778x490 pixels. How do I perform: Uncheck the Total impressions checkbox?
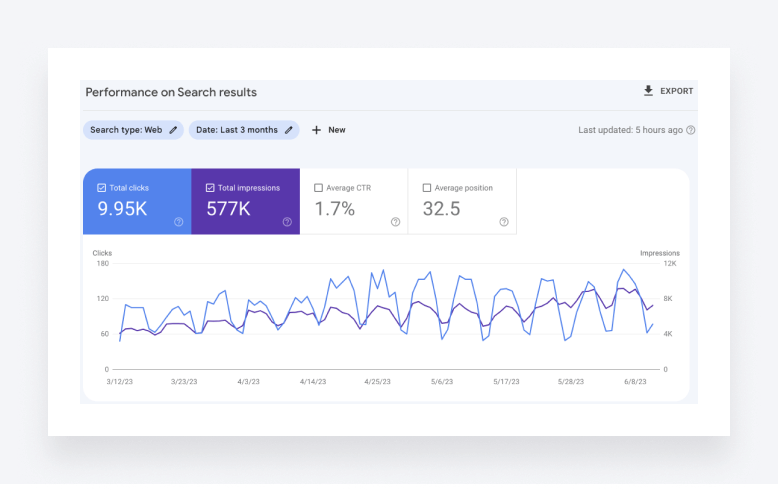coord(210,188)
